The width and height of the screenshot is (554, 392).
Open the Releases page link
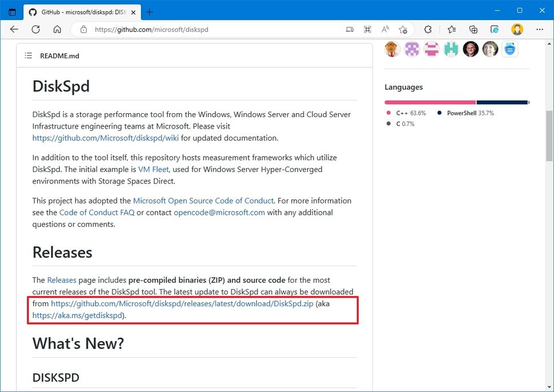click(x=62, y=280)
